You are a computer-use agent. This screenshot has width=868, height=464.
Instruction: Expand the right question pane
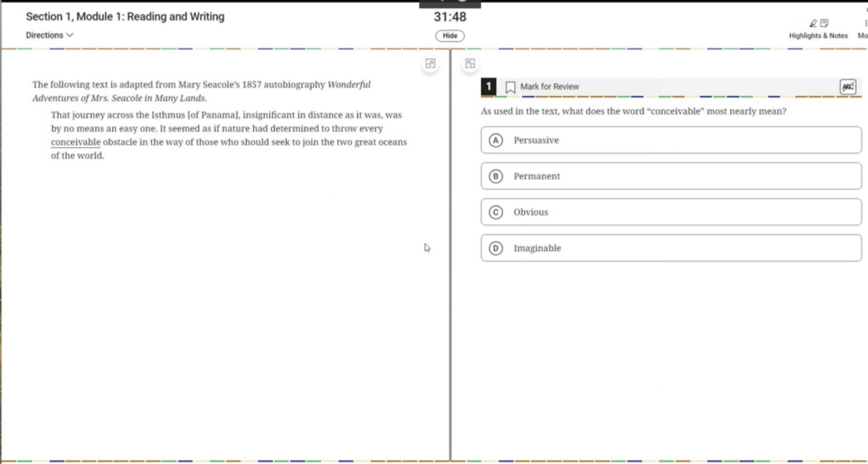(x=470, y=64)
